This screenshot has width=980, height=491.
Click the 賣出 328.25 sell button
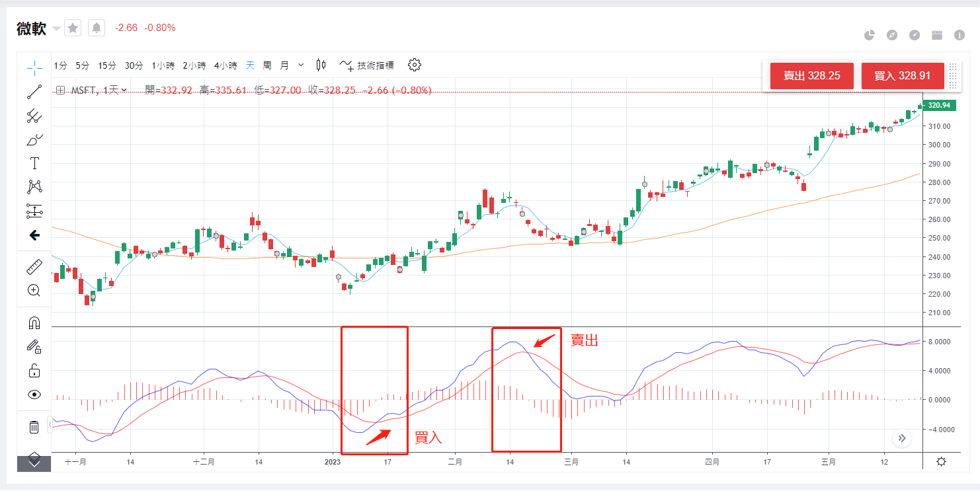(811, 76)
